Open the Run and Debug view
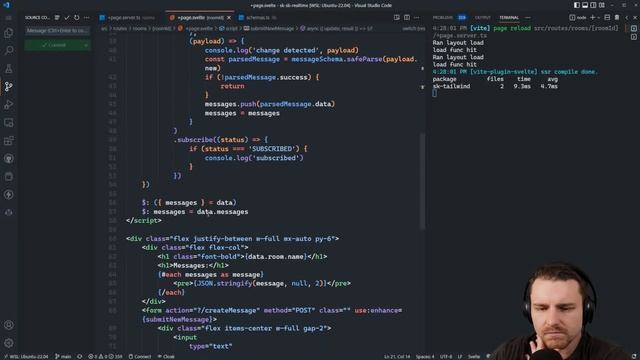640x360 pixels. point(9,104)
